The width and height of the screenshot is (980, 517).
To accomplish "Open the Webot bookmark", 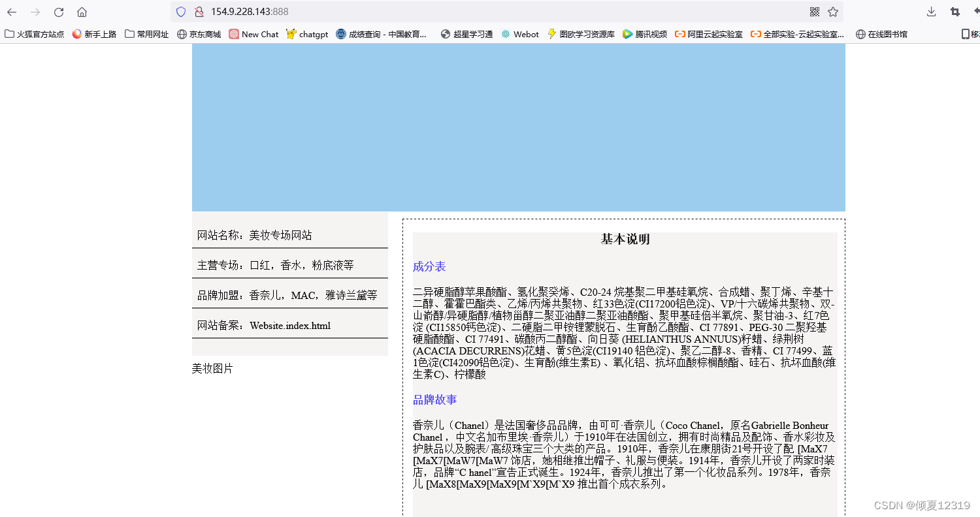I will pos(520,34).
